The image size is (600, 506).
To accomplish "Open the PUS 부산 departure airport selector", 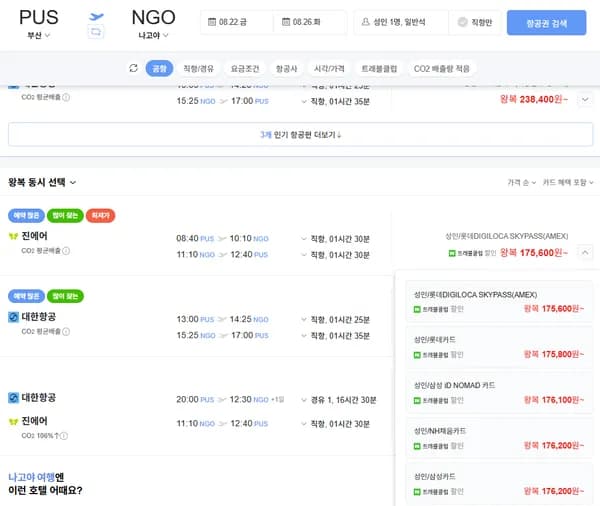I will click(39, 24).
